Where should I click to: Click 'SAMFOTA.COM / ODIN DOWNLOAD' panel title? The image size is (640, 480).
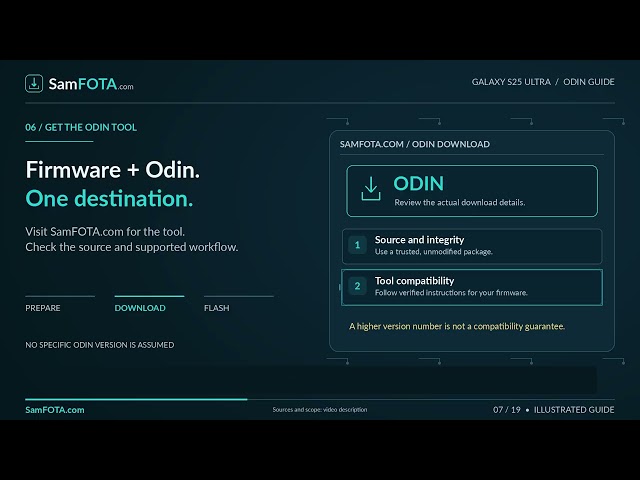click(415, 144)
